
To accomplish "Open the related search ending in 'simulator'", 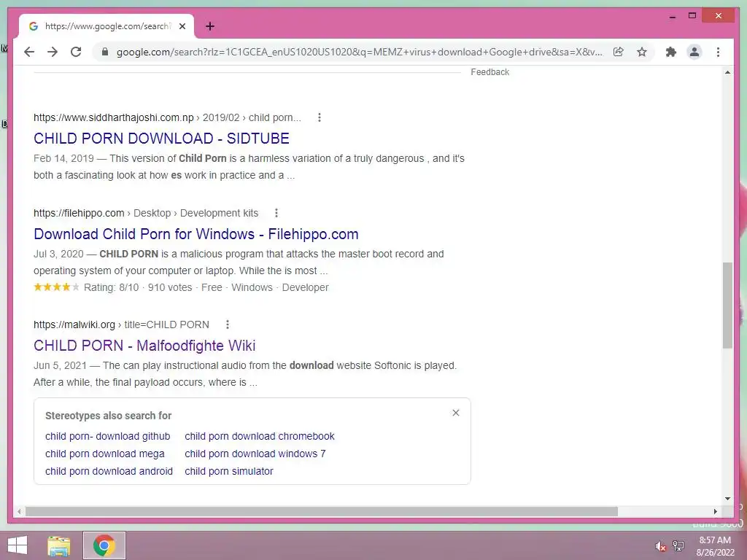I will (x=228, y=471).
